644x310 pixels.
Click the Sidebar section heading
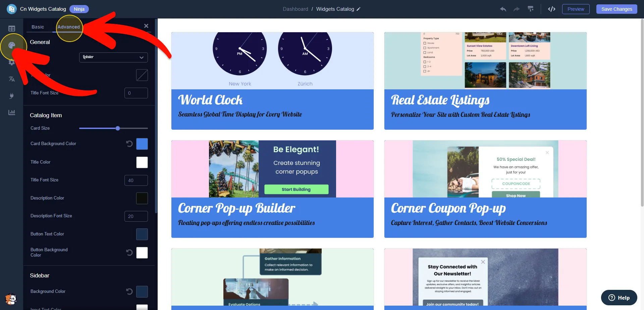click(40, 275)
